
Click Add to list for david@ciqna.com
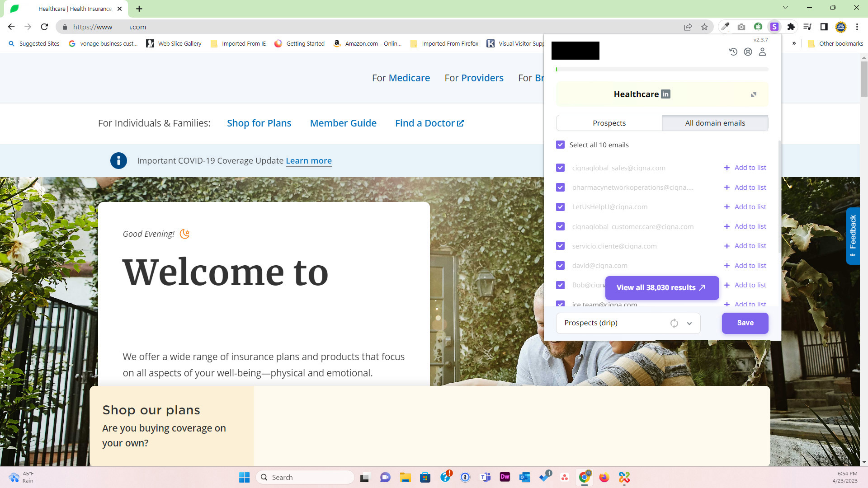745,265
